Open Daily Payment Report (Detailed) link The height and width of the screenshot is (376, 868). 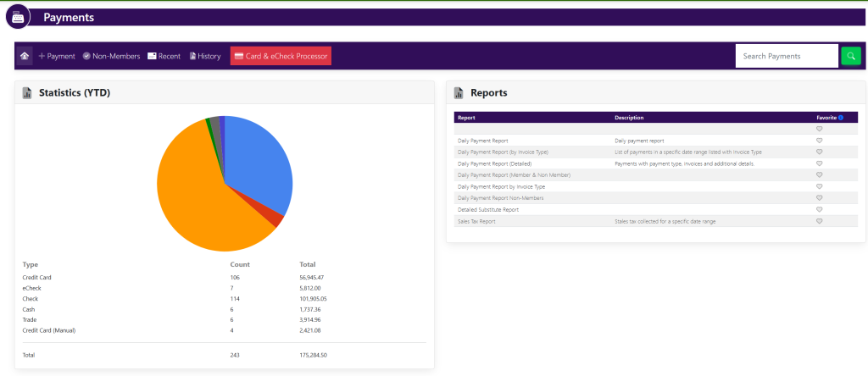pyautogui.click(x=494, y=163)
